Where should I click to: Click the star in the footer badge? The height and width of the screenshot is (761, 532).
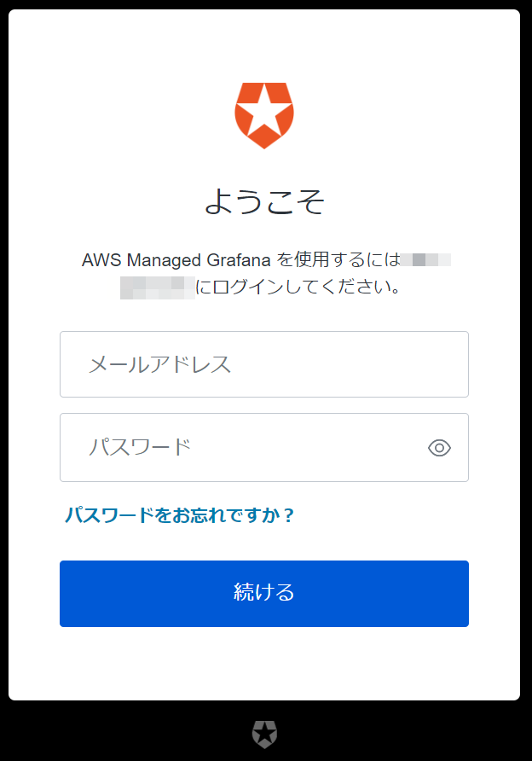pyautogui.click(x=264, y=732)
